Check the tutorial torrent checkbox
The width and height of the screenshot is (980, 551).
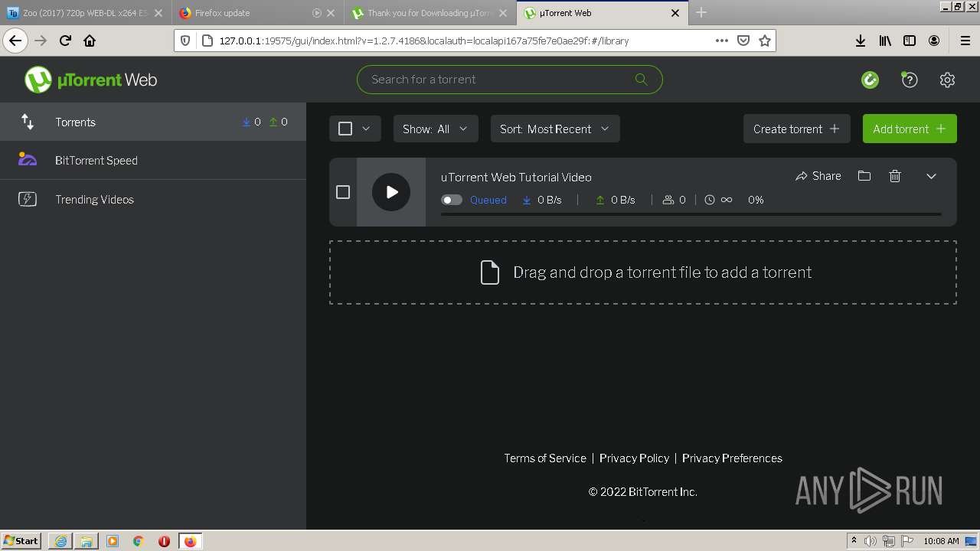click(x=343, y=192)
